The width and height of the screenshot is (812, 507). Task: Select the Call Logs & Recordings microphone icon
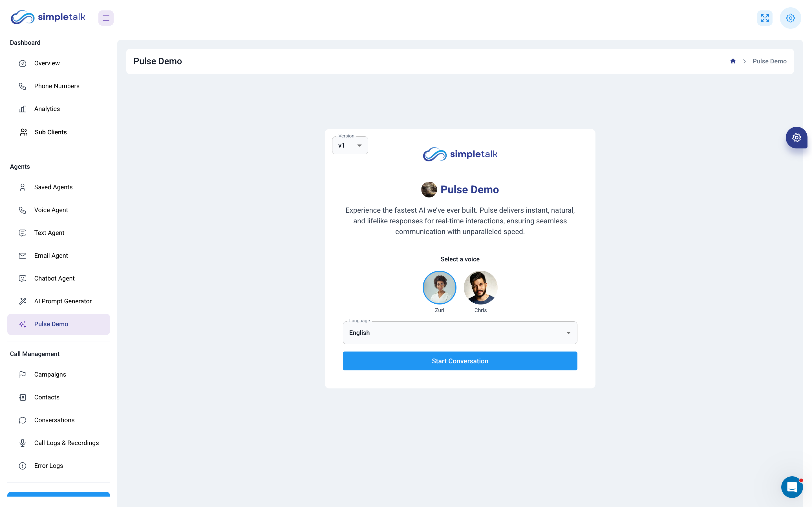click(x=23, y=442)
